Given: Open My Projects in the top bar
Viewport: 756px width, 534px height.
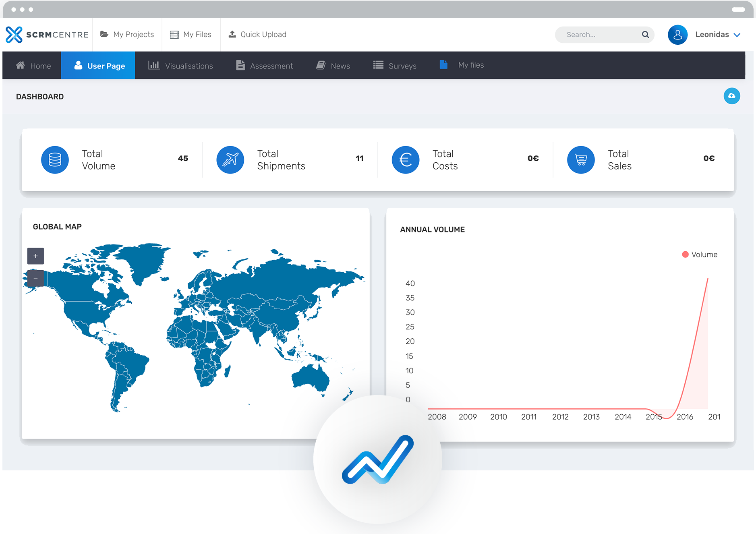Looking at the screenshot, I should (x=127, y=35).
